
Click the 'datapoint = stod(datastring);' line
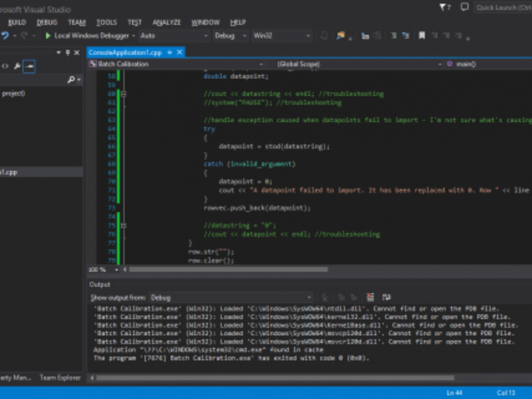point(274,146)
